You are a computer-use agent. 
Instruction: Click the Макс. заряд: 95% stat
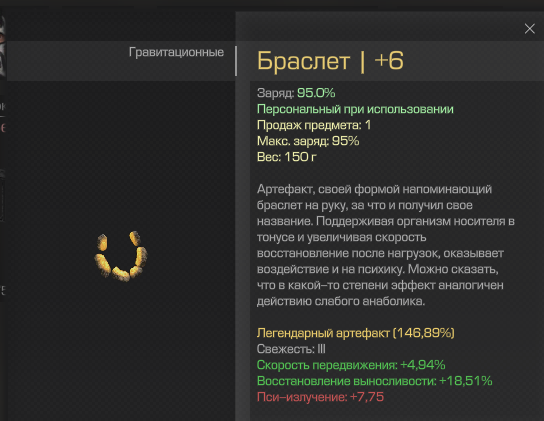click(308, 141)
